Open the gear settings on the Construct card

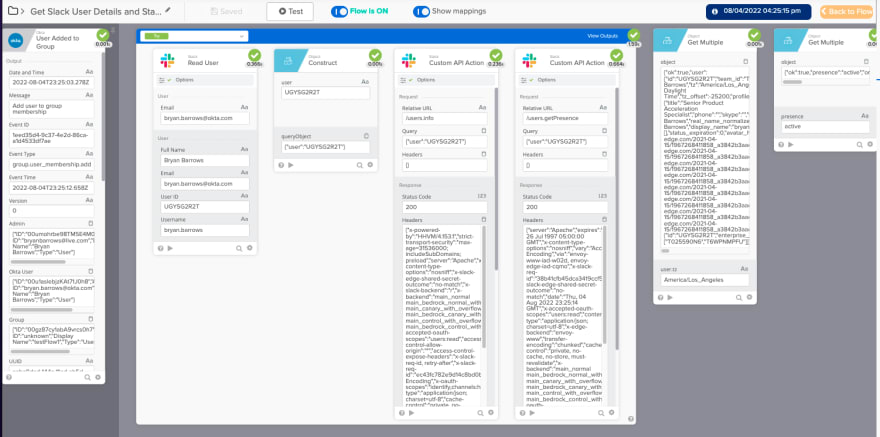(370, 165)
